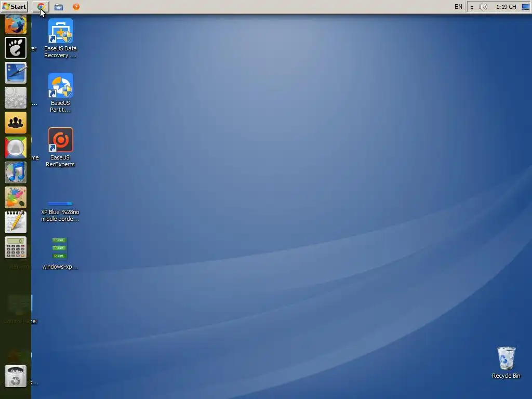
Task: Select EaseUS Data Recovery desktop shortcut
Action: click(x=60, y=38)
